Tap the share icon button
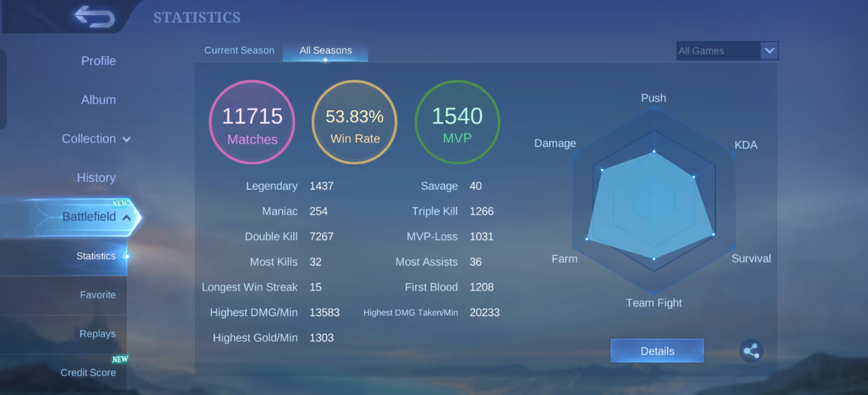 tap(751, 351)
